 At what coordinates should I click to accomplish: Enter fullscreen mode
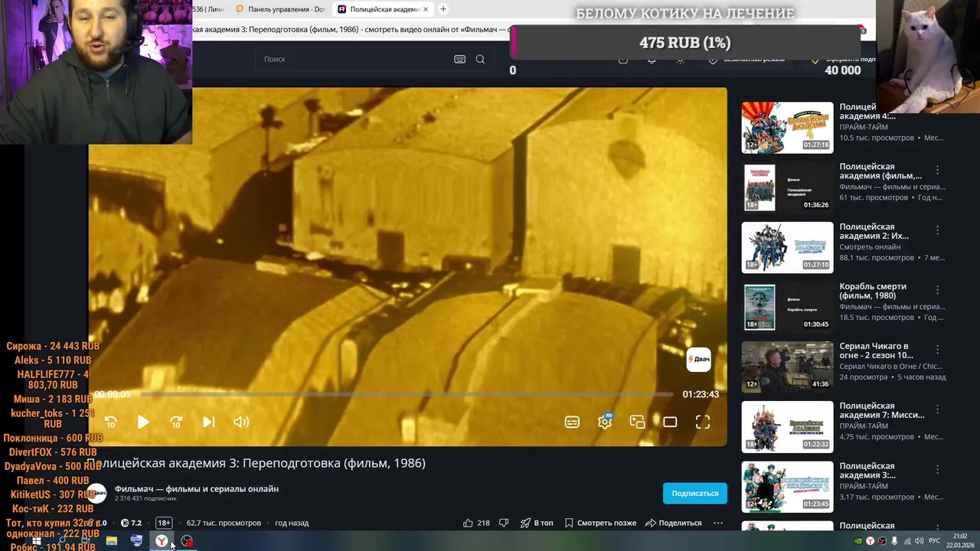[703, 422]
